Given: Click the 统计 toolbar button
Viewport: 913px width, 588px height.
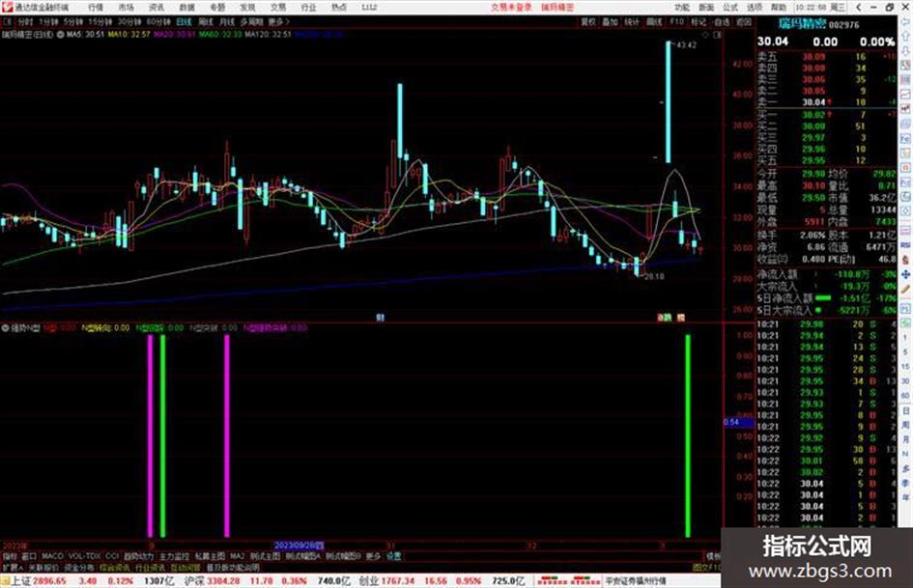Looking at the screenshot, I should point(632,21).
